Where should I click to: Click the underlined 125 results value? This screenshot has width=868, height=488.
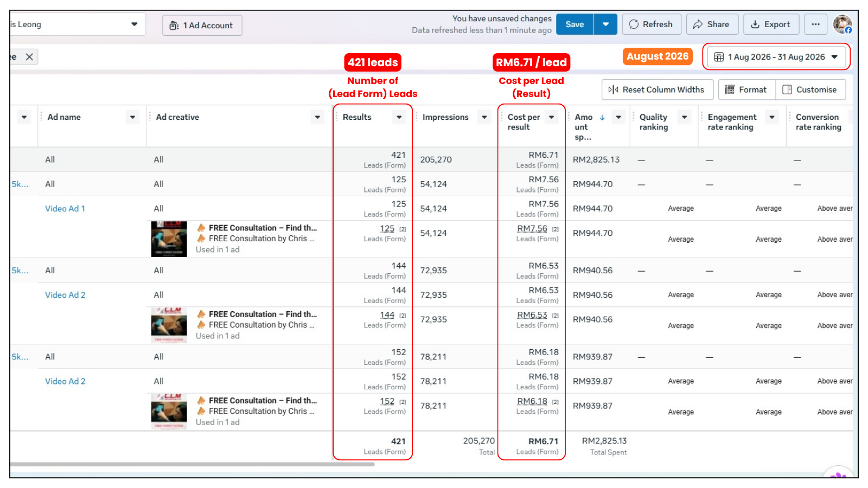tap(387, 229)
